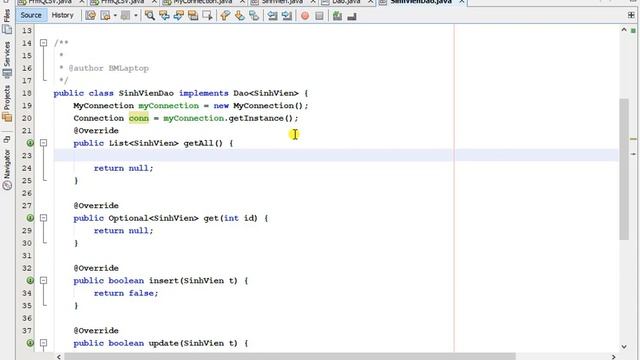Click 'Optional<SinhVien>' on line 28
The image size is (640, 360).
click(x=153, y=218)
